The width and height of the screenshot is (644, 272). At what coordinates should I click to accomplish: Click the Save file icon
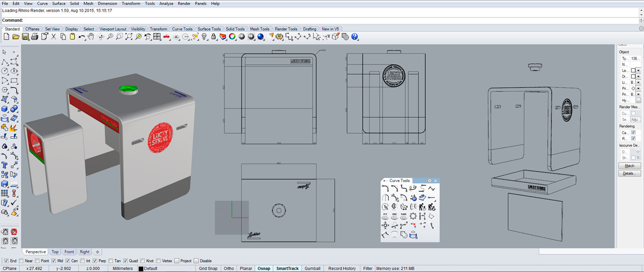click(26, 37)
